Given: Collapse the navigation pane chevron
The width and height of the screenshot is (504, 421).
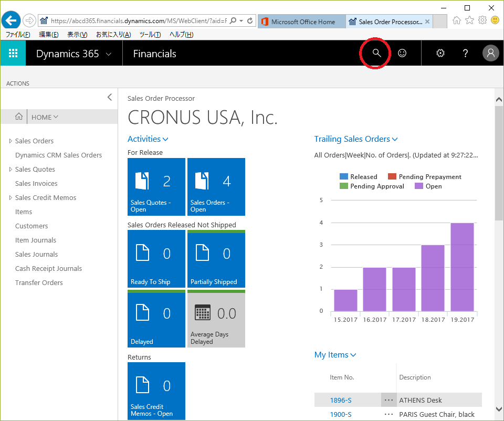Looking at the screenshot, I should point(109,97).
